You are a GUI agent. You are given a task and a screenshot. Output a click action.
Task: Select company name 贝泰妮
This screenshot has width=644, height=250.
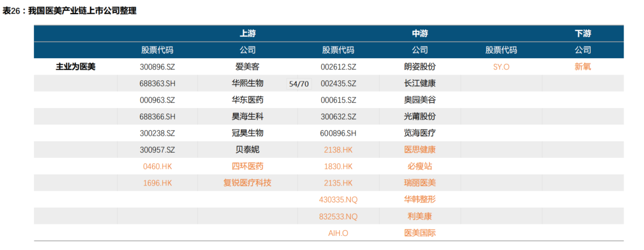(248, 150)
